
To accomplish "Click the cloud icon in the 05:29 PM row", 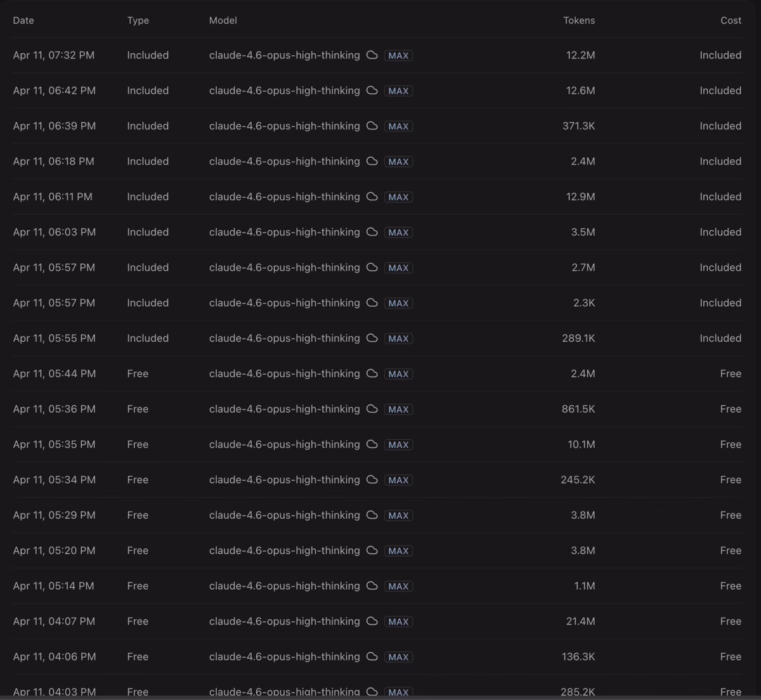I will point(372,515).
